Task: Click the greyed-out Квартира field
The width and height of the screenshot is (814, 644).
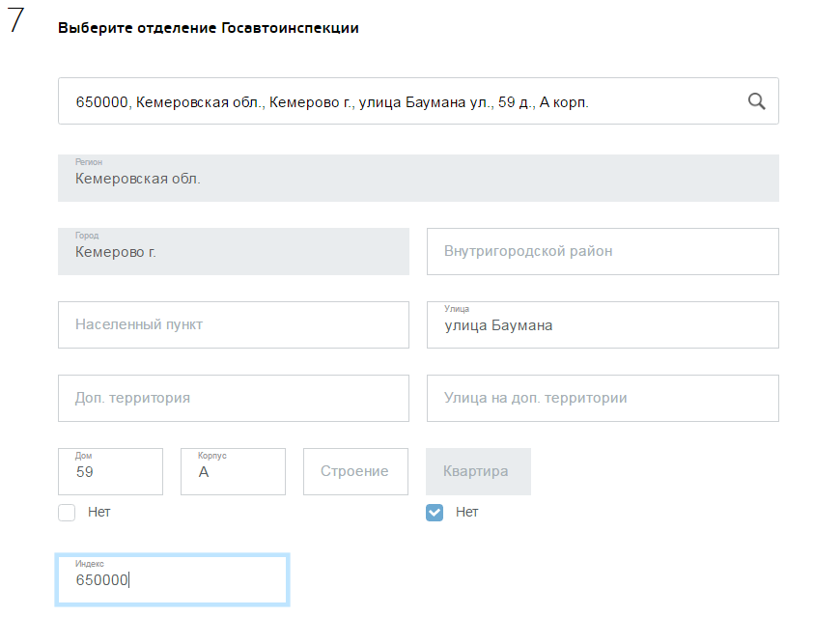Action: (x=478, y=471)
